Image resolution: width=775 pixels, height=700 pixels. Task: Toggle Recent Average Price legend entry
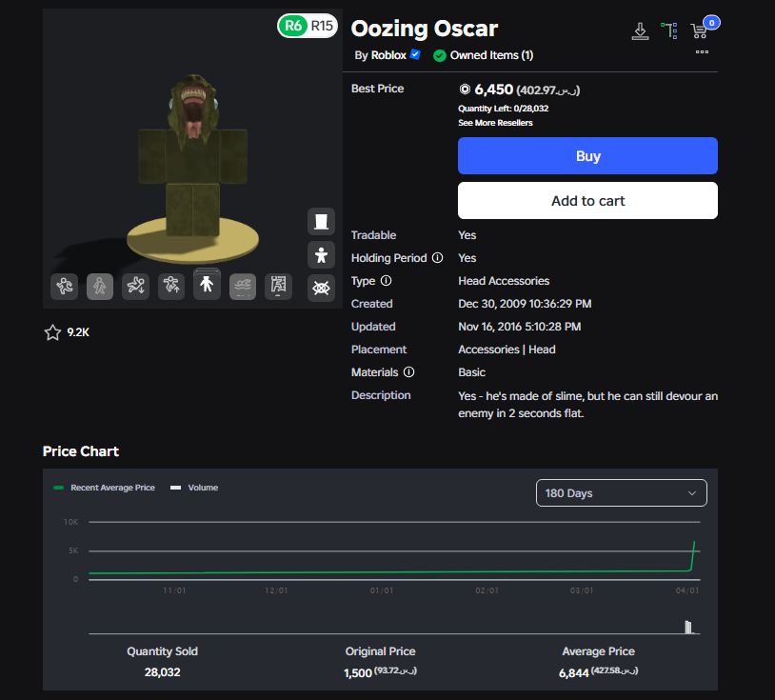[x=105, y=488]
